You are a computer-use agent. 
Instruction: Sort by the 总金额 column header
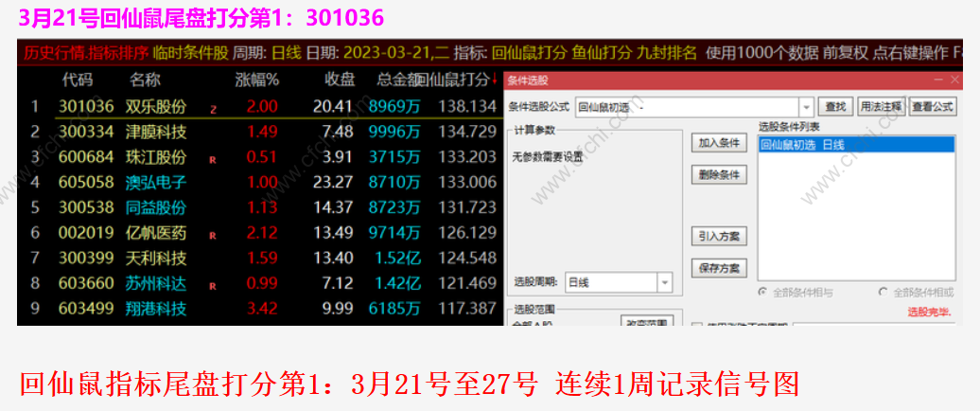[398, 80]
